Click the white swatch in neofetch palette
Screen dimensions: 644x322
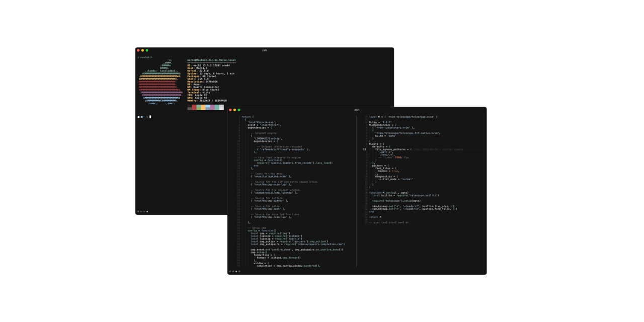221,108
